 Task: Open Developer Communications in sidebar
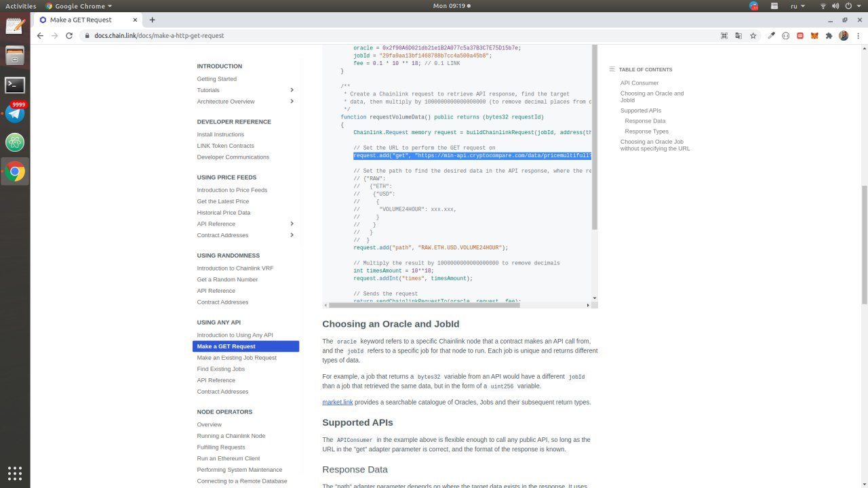point(233,157)
